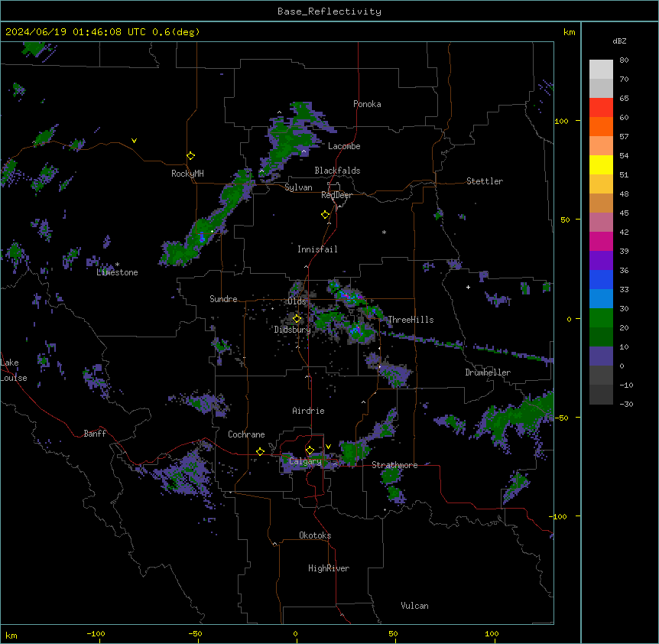Pick the slate-blue swatch below 10 dBZ
659x644 pixels.
coord(601,356)
